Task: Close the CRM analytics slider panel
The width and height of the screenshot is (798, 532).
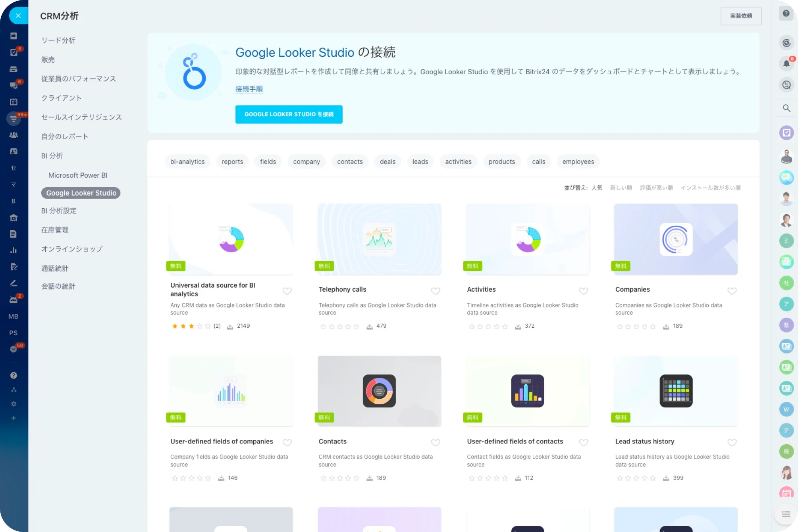Action: point(18,16)
